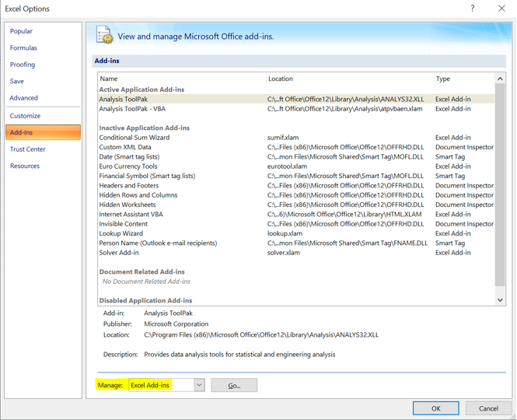Select Financial Symbol (Smart tag lists) row
Viewport: 517px width, 420px height.
pyautogui.click(x=296, y=176)
